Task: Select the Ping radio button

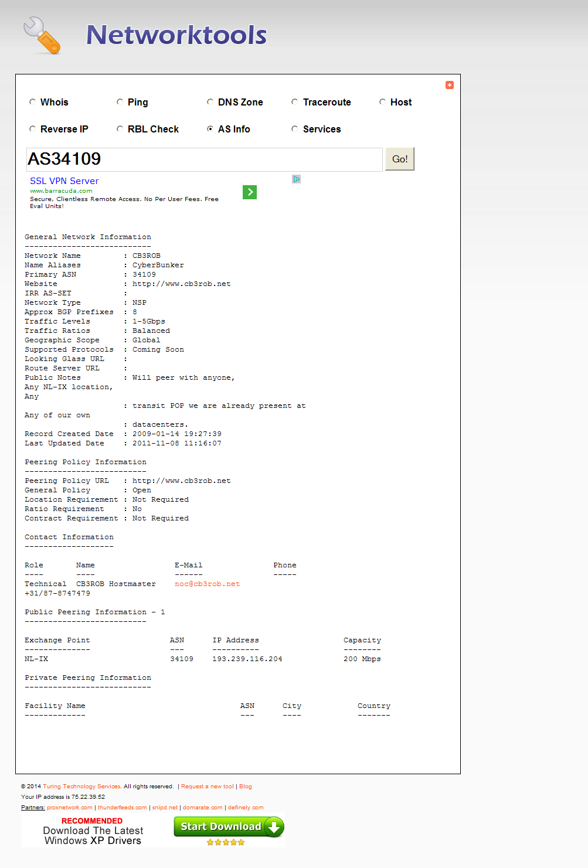Action: pyautogui.click(x=120, y=102)
